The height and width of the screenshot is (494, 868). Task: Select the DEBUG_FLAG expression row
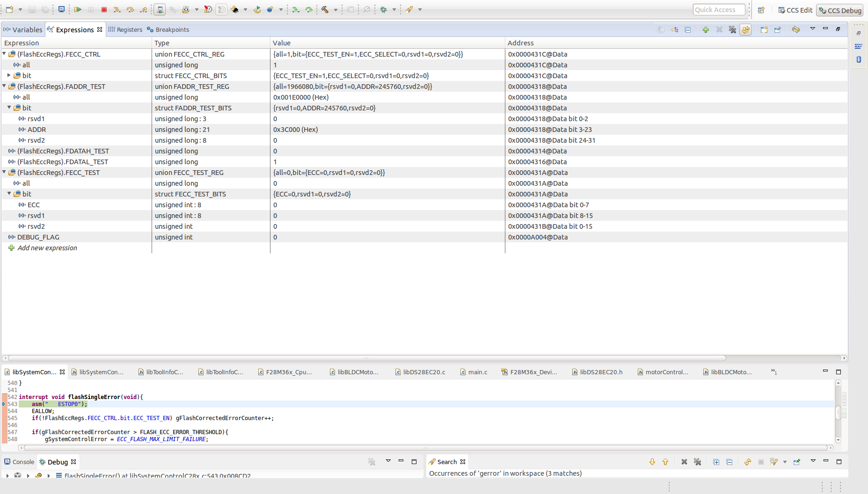pyautogui.click(x=424, y=237)
